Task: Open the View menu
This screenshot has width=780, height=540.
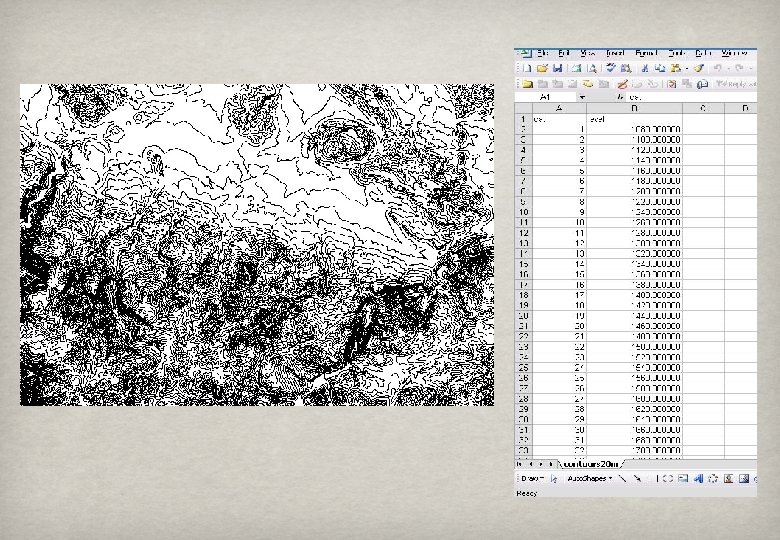Action: click(x=587, y=53)
